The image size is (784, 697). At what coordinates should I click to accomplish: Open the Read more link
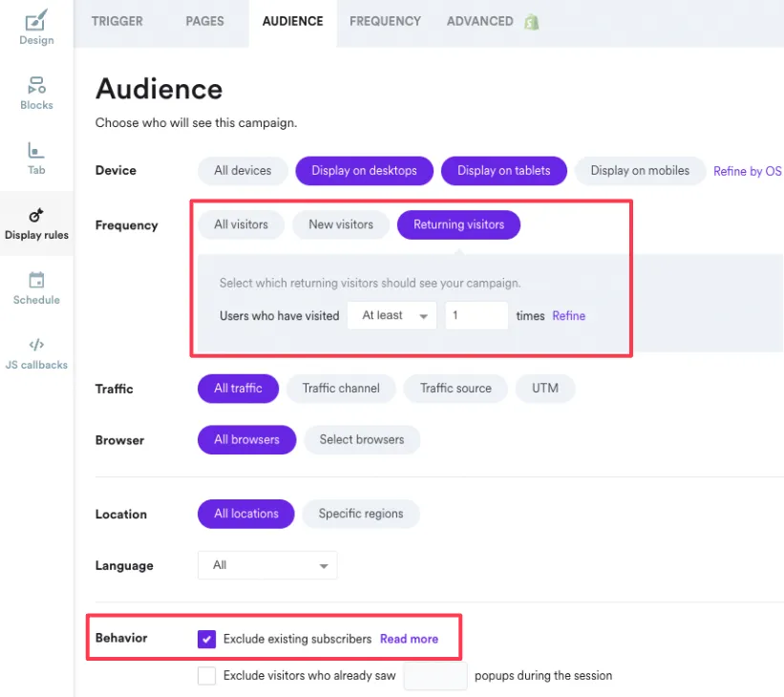409,639
